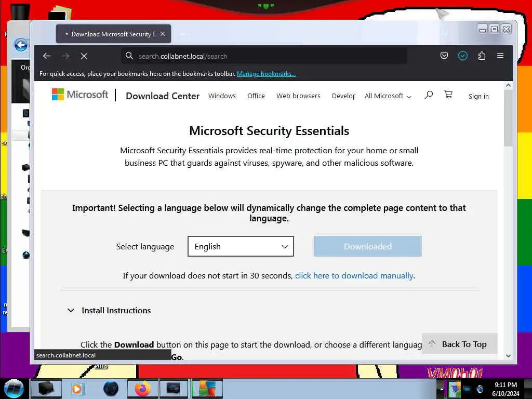Click the Microsoft logo on the page
The image size is (532, 399).
pyautogui.click(x=79, y=95)
